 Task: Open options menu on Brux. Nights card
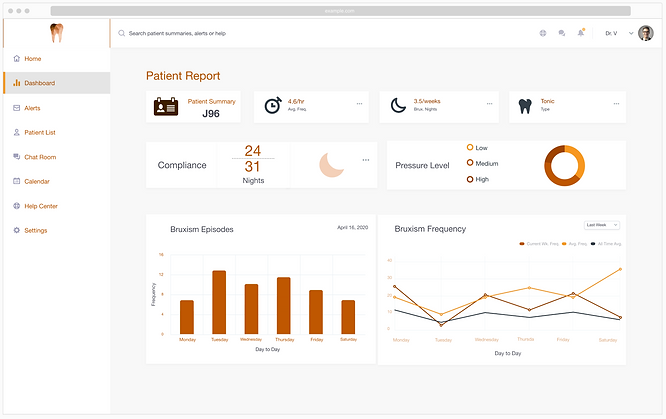(x=489, y=104)
